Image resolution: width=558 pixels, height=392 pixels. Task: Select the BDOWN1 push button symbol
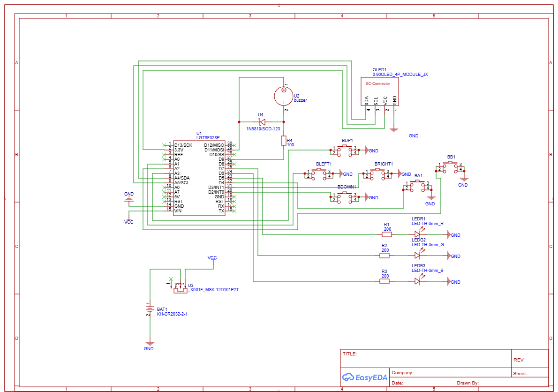pos(345,197)
